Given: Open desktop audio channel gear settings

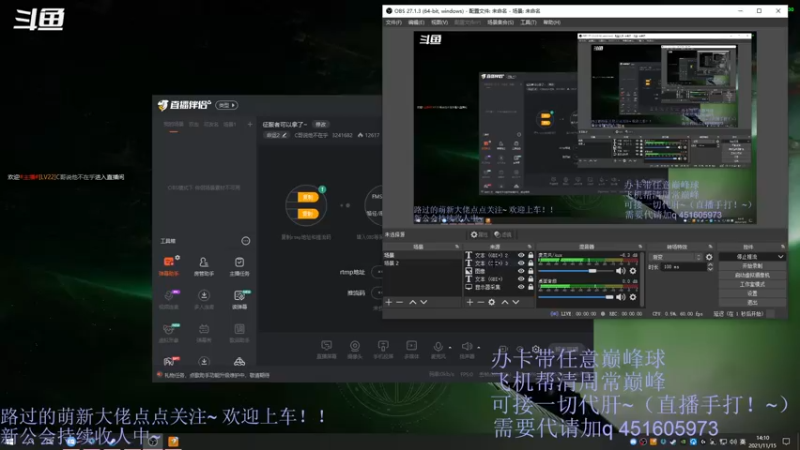Looking at the screenshot, I should [633, 297].
